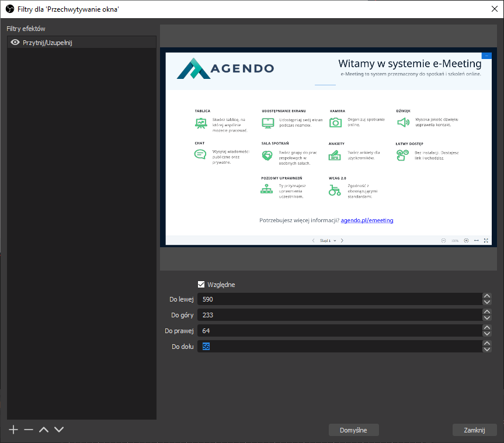Click the Do dołu input field
The image size is (504, 443).
tap(339, 347)
